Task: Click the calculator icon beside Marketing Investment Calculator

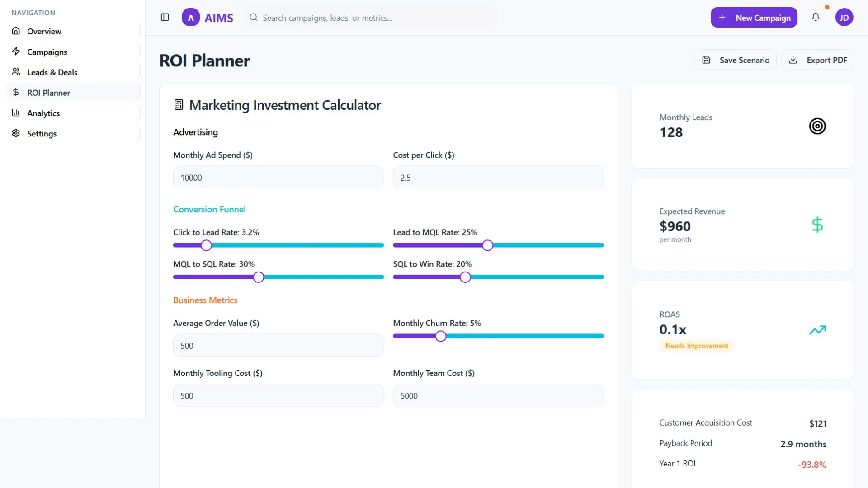Action: (179, 105)
